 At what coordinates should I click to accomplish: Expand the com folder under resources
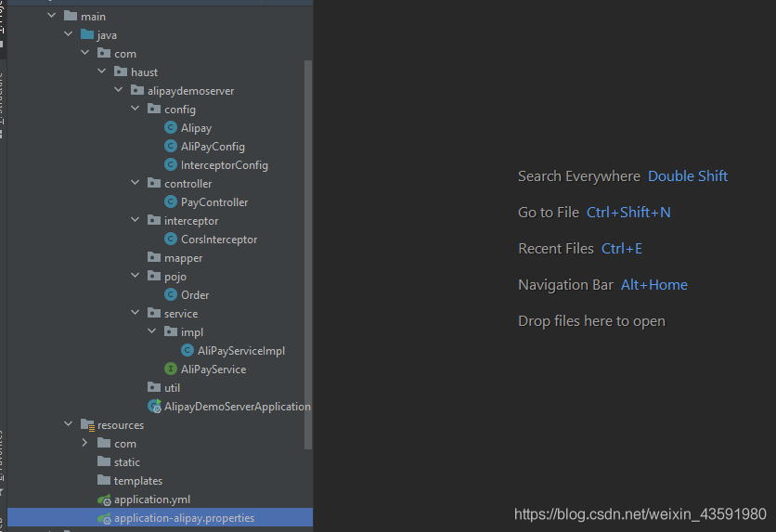coord(84,444)
